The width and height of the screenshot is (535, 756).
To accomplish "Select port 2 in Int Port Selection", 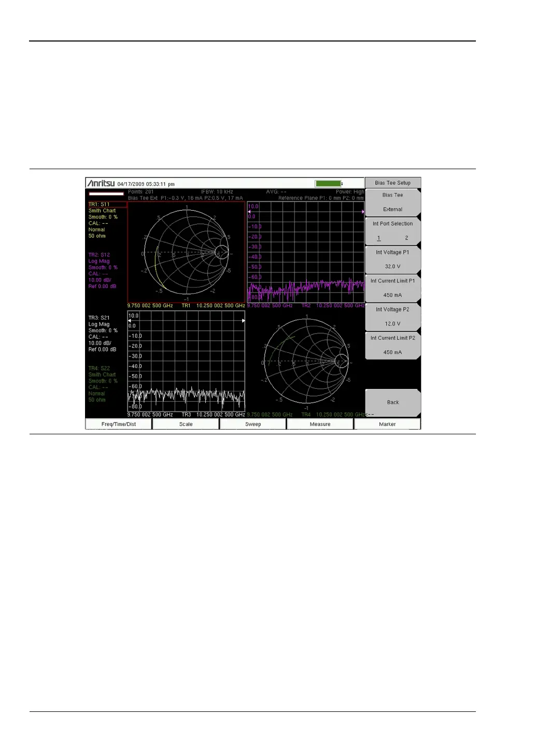I will tap(406, 238).
